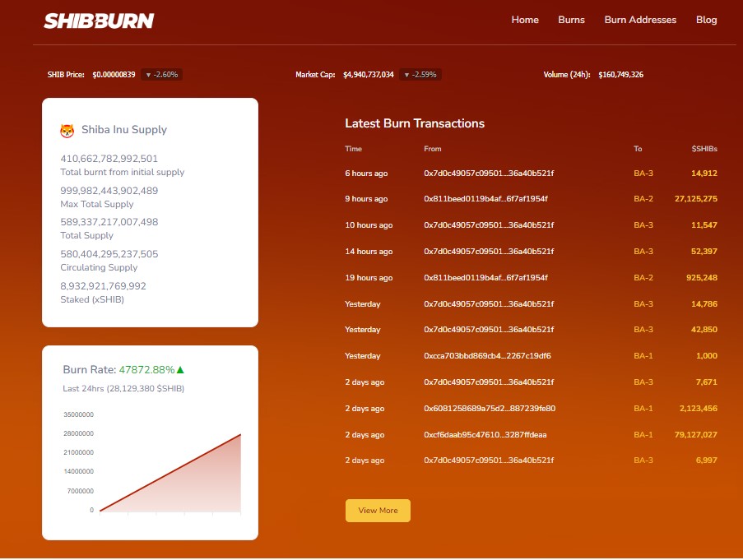
Task: Click the View More button
Action: pos(378,511)
